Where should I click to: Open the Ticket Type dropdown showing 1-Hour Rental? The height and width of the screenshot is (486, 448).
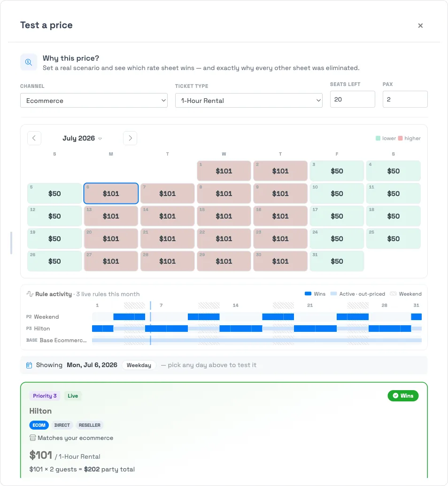click(248, 101)
